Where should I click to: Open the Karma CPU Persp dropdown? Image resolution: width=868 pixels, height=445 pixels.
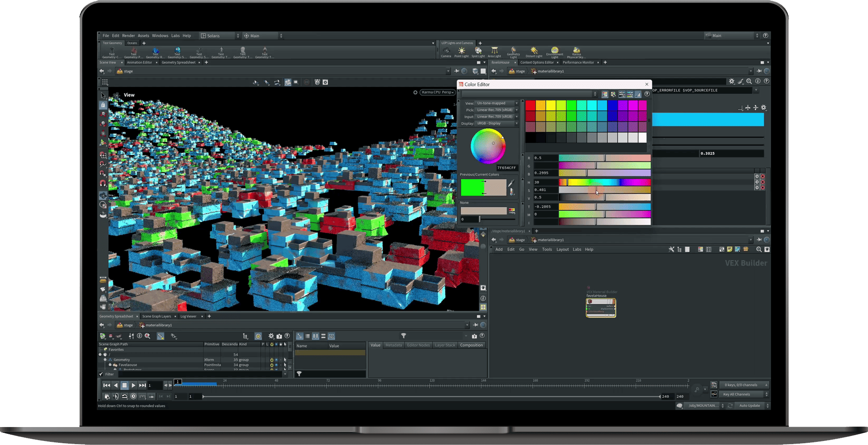438,92
